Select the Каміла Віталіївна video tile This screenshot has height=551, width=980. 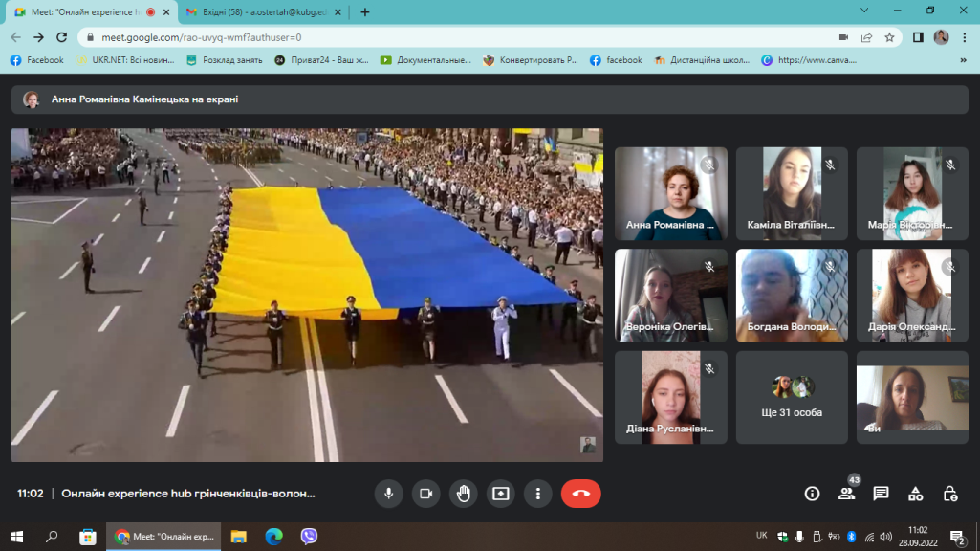click(792, 193)
